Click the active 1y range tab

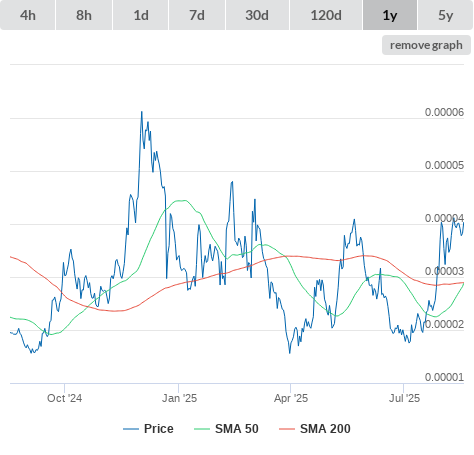390,15
